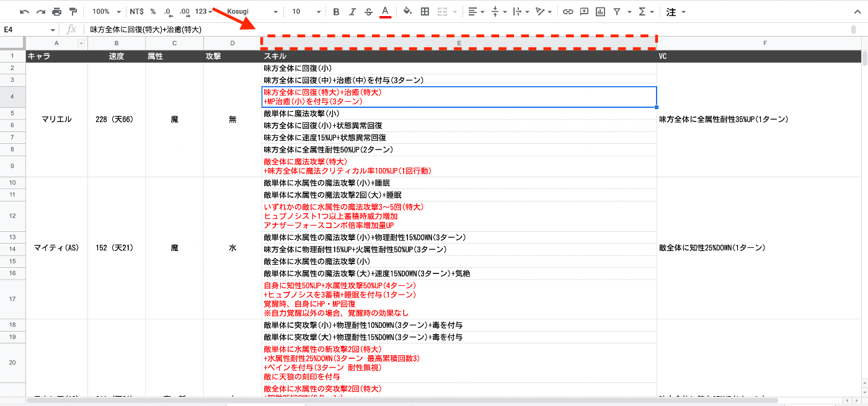Click the insert link icon
868x406 pixels.
point(568,12)
